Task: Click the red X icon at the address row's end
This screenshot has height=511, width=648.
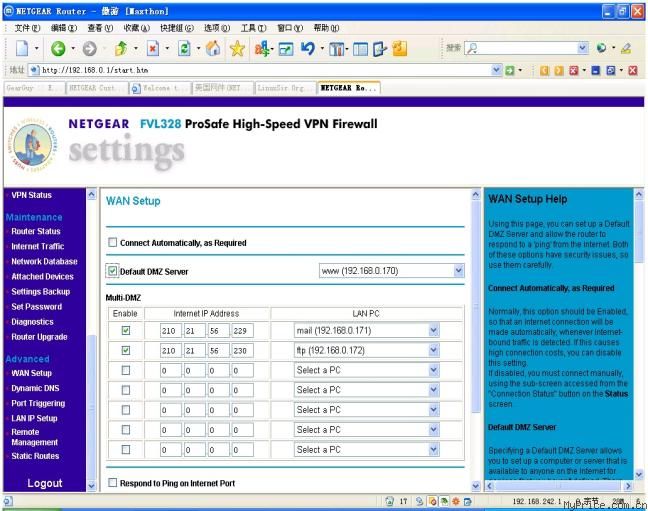Action: 633,70
